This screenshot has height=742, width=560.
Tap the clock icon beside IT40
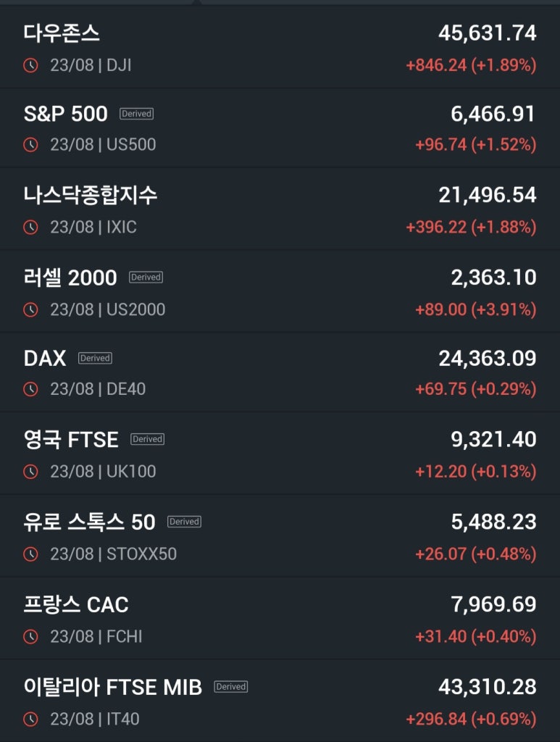pos(30,720)
